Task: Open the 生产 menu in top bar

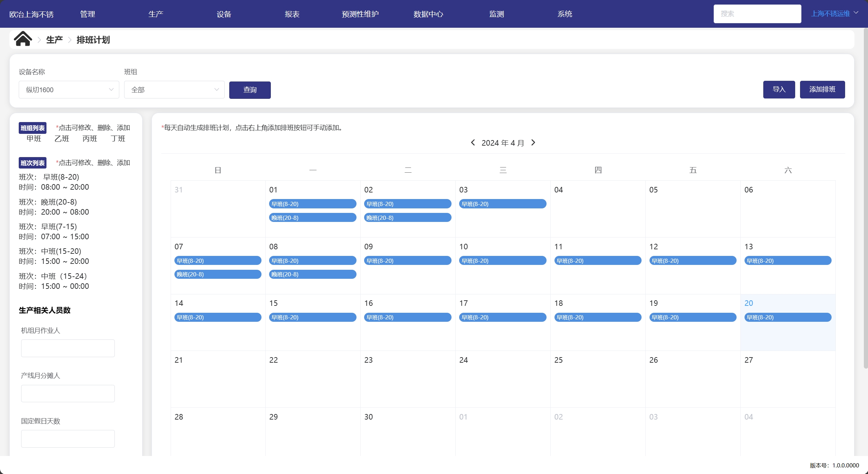Action: tap(156, 14)
